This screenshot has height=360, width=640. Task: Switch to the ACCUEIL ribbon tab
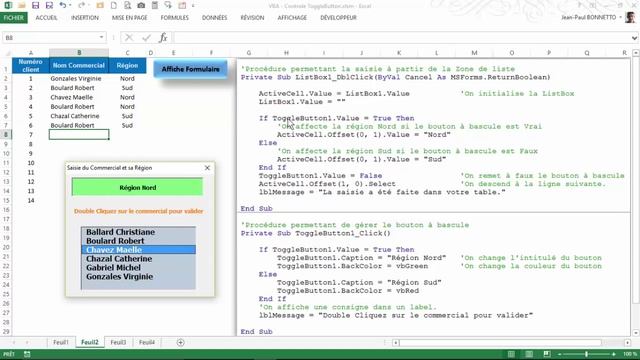[x=47, y=18]
